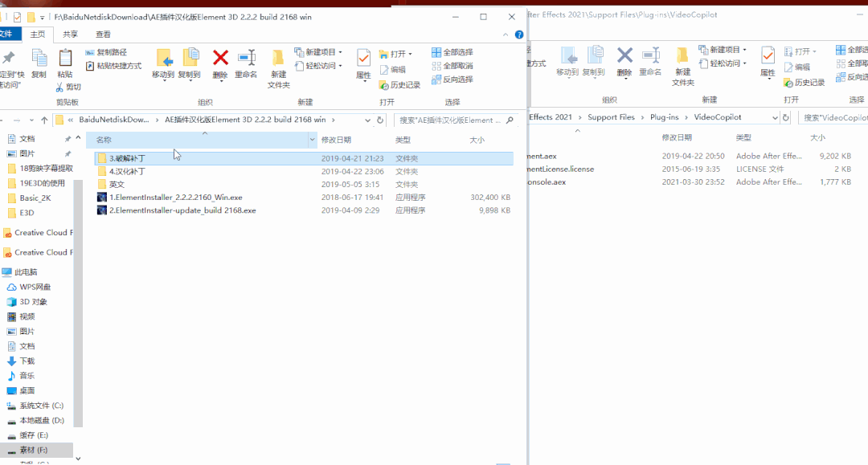Click 编辑 in front window ribbon
The image size is (868, 465).
pos(392,70)
